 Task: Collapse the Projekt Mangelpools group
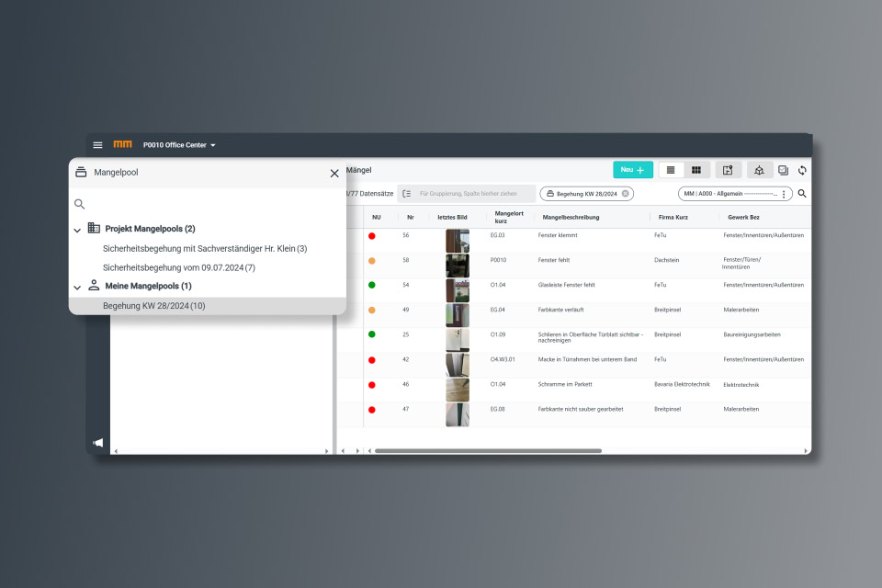[x=78, y=230]
